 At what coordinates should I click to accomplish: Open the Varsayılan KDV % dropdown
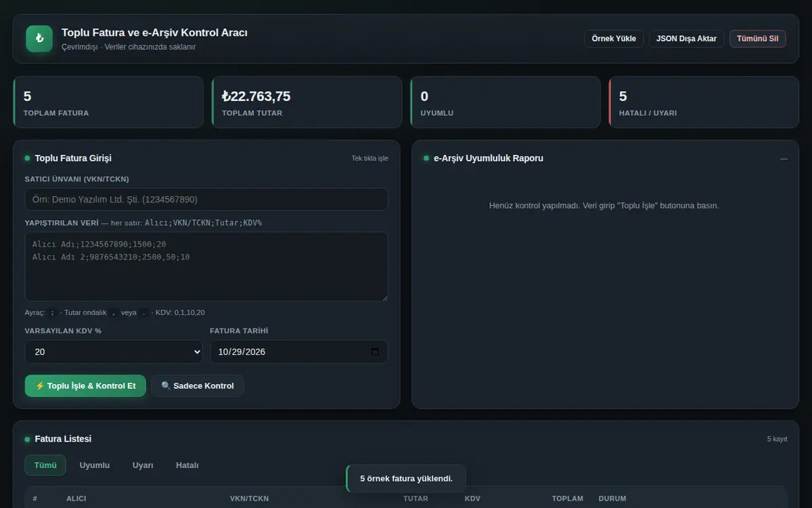pos(114,352)
